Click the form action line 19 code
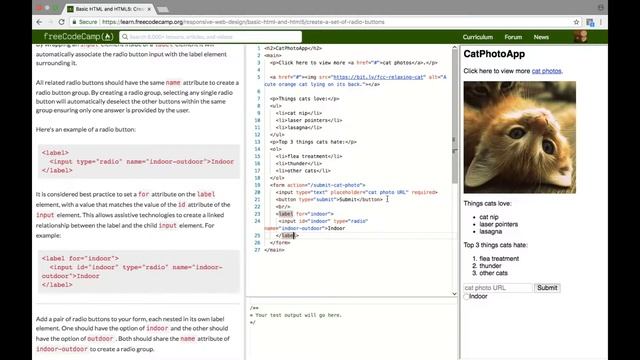Image resolution: width=640 pixels, height=360 pixels. click(x=318, y=185)
